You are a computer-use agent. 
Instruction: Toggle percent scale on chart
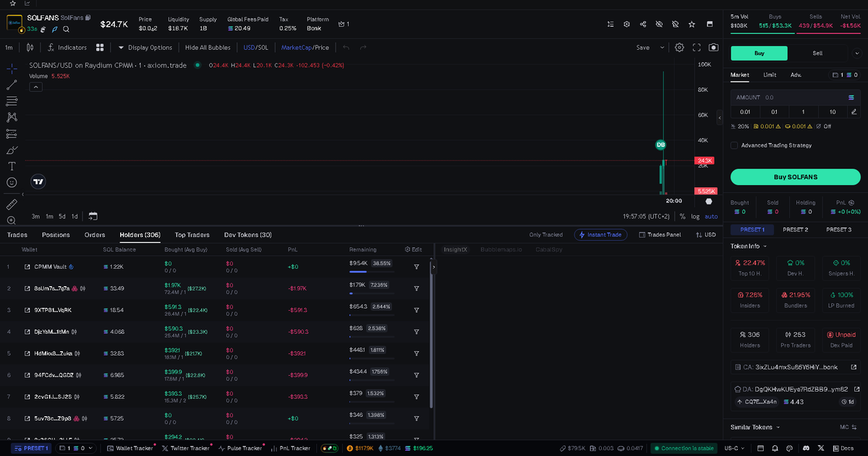[x=682, y=216]
